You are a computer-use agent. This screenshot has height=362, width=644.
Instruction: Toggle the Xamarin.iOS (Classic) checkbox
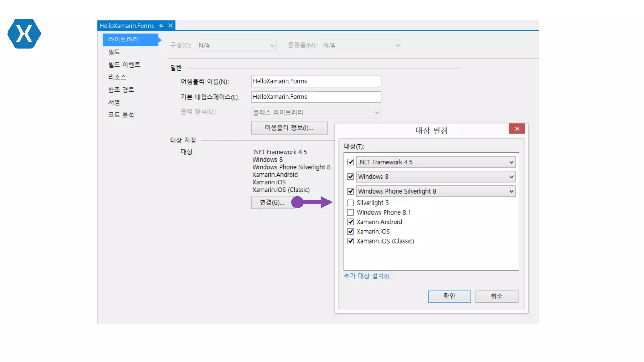[350, 241]
